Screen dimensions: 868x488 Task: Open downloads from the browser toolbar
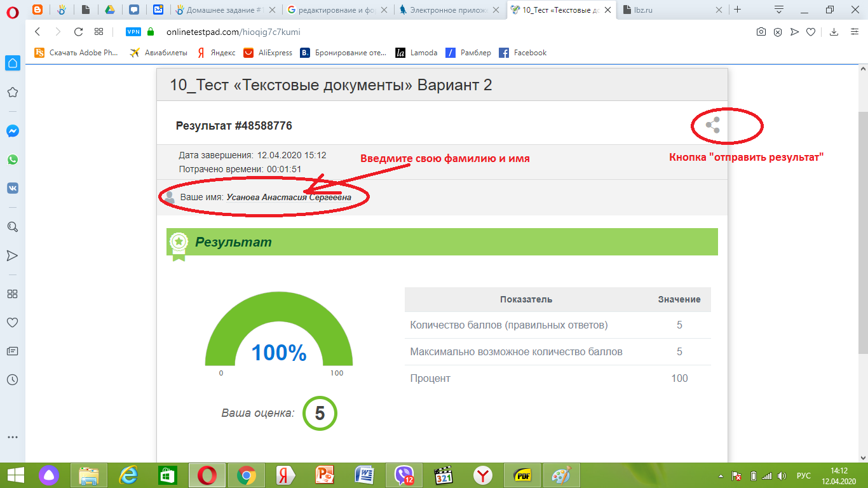(x=833, y=30)
